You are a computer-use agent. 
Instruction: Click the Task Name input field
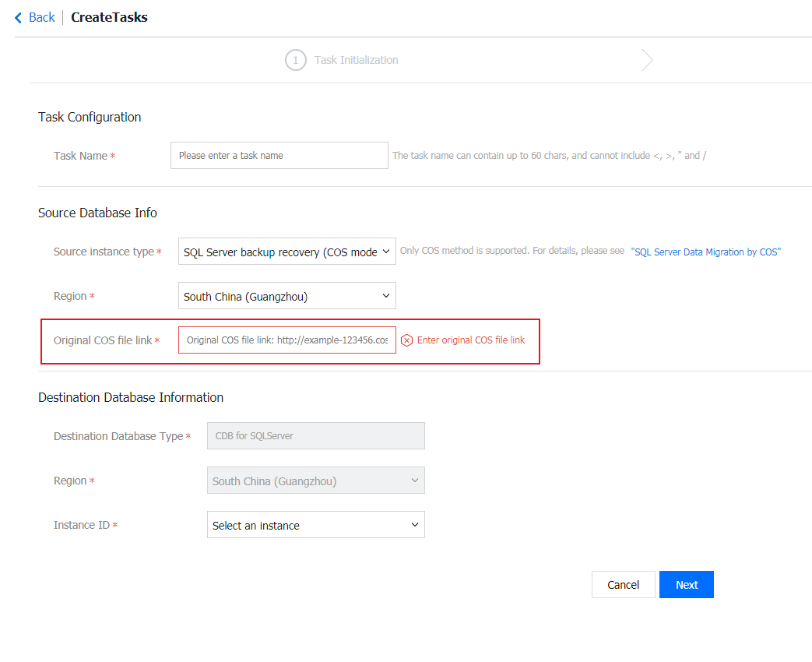[279, 155]
